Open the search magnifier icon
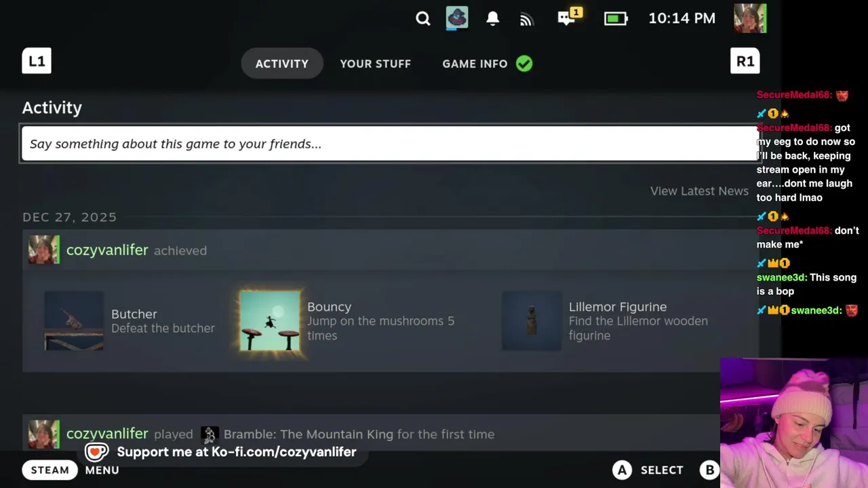The width and height of the screenshot is (868, 488). click(423, 18)
